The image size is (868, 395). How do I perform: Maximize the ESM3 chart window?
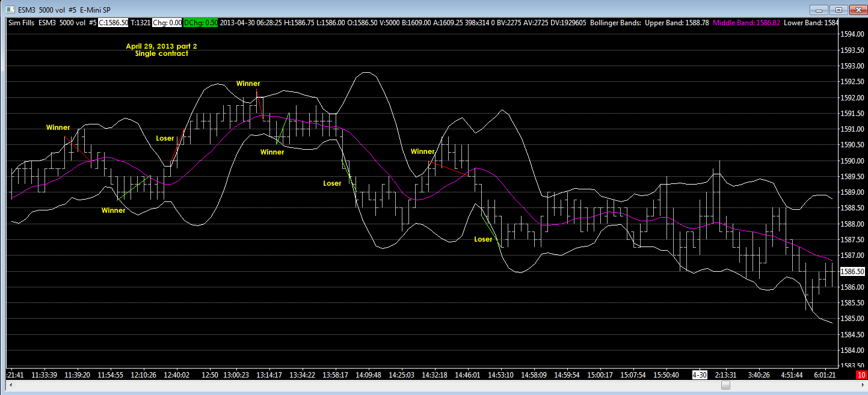tap(839, 9)
